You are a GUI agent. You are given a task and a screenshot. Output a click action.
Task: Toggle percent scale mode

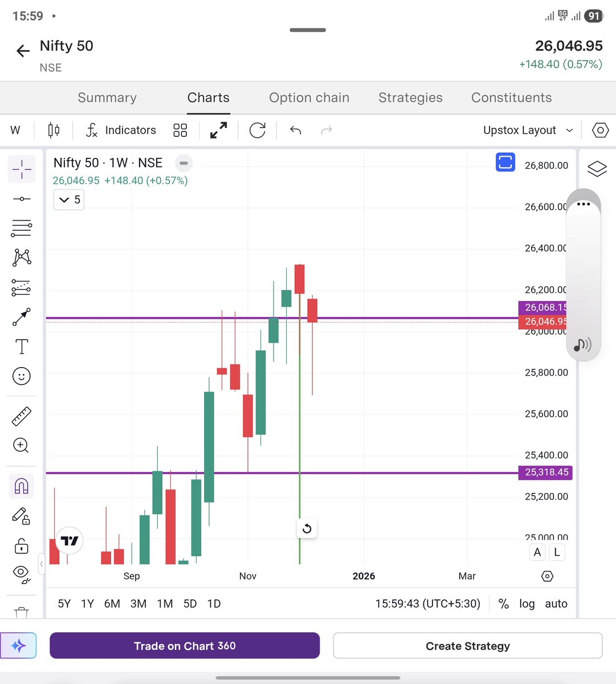click(504, 604)
